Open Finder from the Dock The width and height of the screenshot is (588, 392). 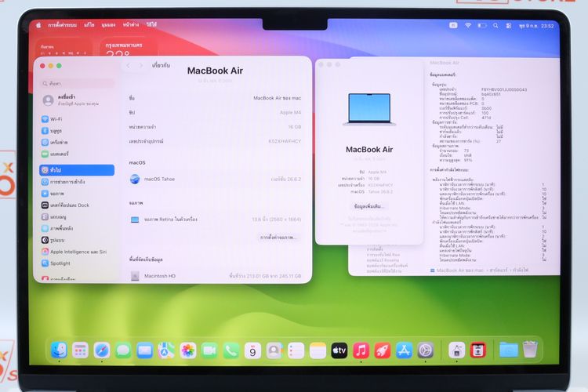[x=59, y=350]
